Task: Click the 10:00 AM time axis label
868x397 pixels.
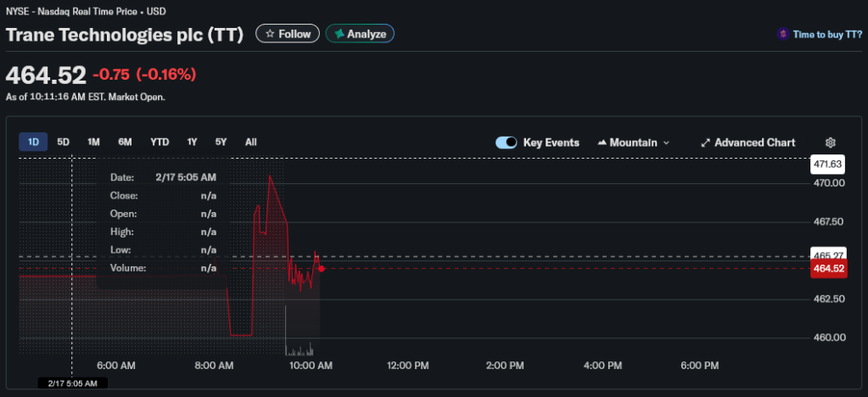Action: [x=310, y=366]
